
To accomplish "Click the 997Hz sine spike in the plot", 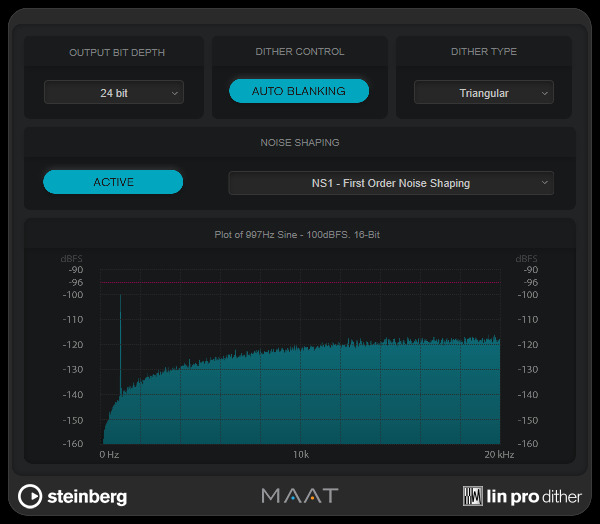I will [x=121, y=340].
